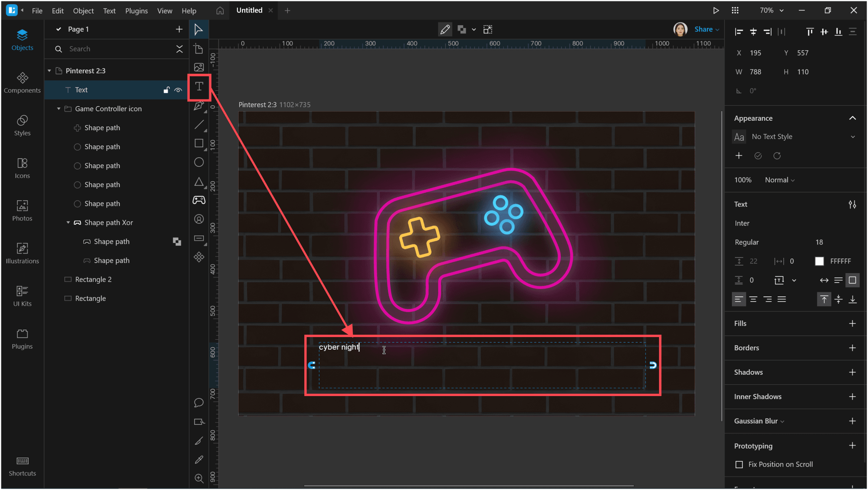Click the Ellipse tool icon
The height and width of the screenshot is (490, 868).
pyautogui.click(x=200, y=162)
